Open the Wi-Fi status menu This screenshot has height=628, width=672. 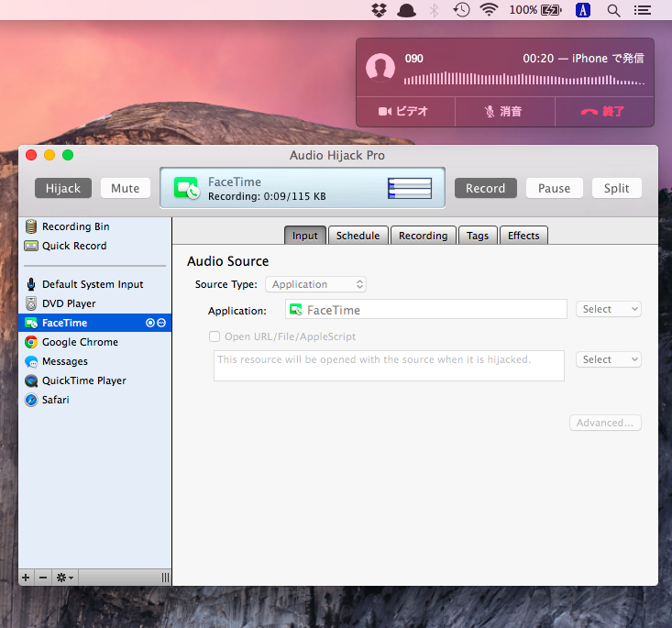point(489,9)
